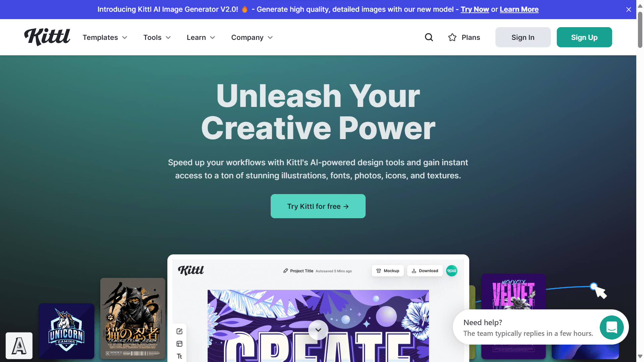Click the circular scroll-down chevron button

coord(318,330)
